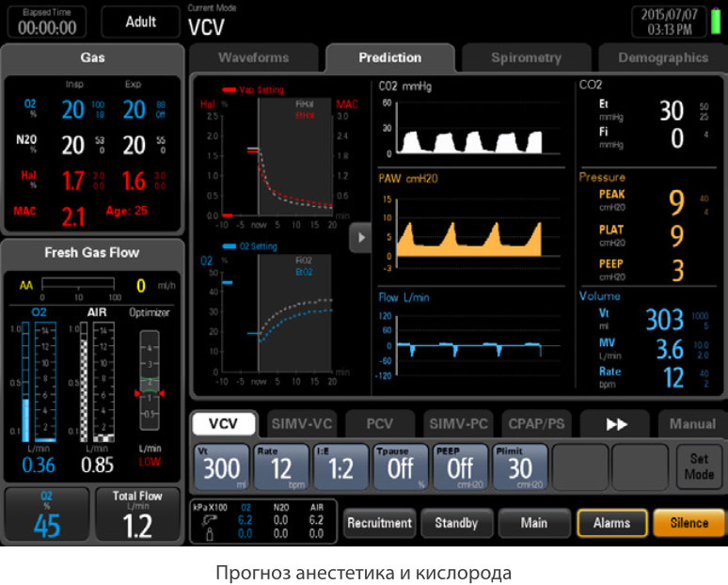Open the Adult patient type selector

[140, 21]
